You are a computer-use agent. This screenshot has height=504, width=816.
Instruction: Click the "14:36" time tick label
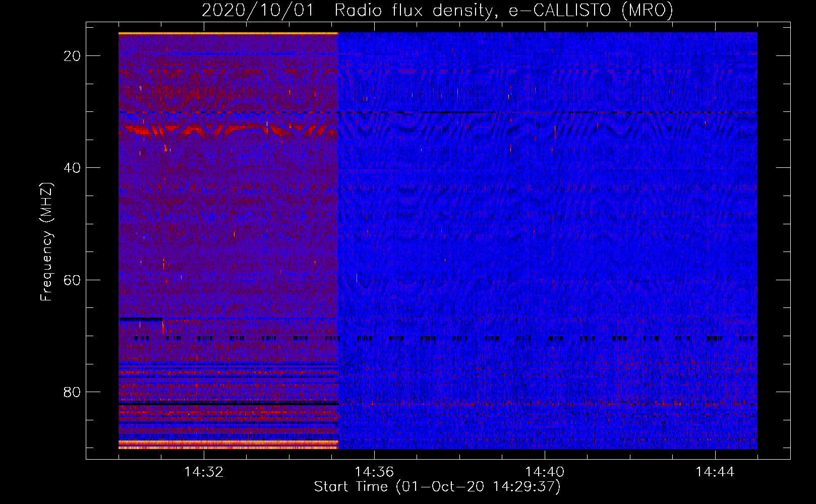point(374,472)
